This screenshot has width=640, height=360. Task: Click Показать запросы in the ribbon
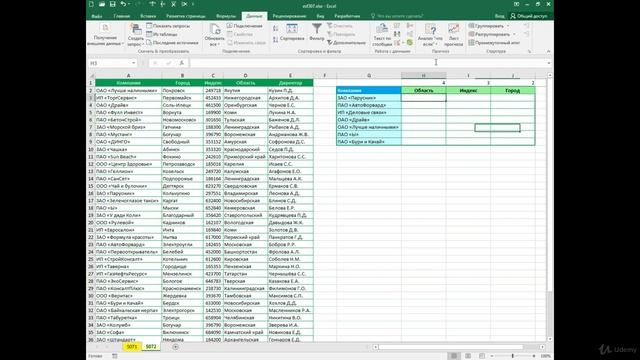pos(168,26)
